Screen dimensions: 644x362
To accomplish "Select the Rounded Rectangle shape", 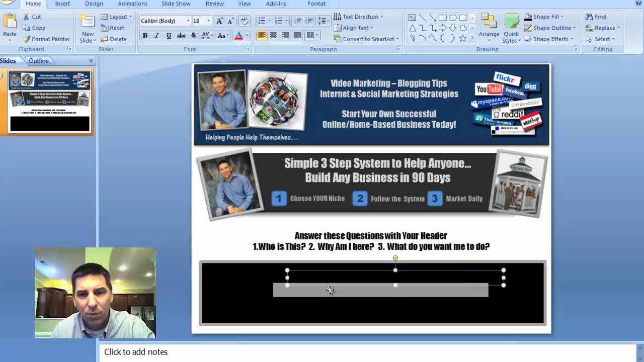I will tap(463, 18).
